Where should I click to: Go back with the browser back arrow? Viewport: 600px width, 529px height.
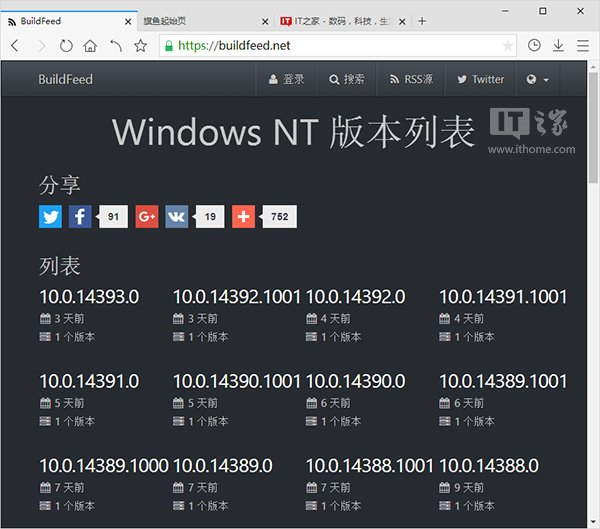pos(15,46)
